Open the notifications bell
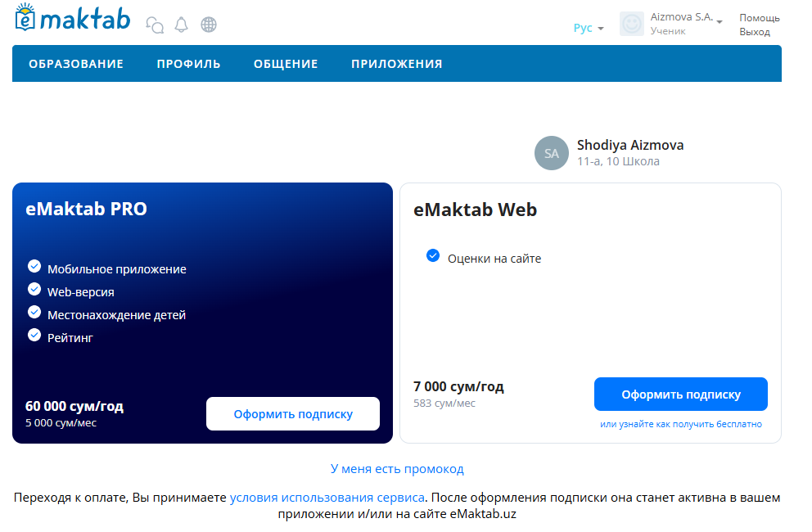 (181, 25)
